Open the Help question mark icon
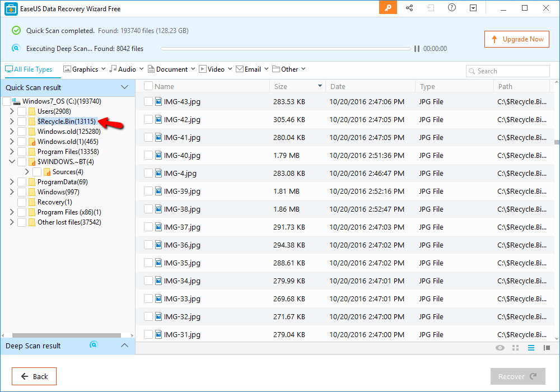 [452, 8]
